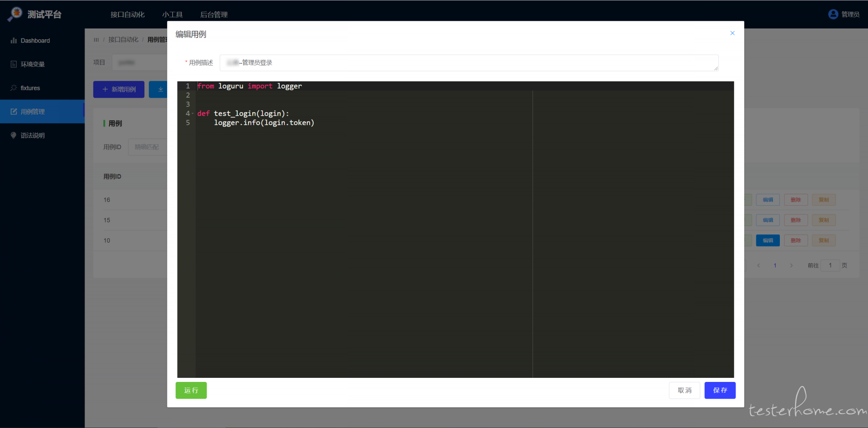Collapse the fold arrow at line 4
The height and width of the screenshot is (428, 868).
pos(193,113)
